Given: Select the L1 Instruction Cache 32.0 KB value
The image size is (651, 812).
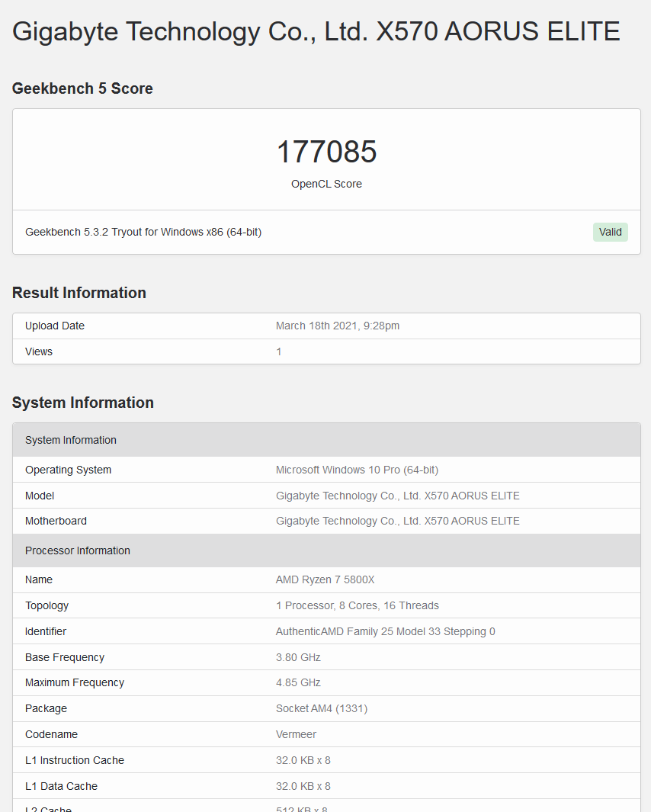Looking at the screenshot, I should pos(303,760).
